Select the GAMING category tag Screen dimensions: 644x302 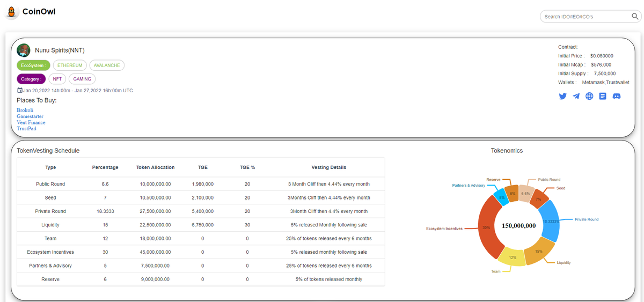click(82, 79)
